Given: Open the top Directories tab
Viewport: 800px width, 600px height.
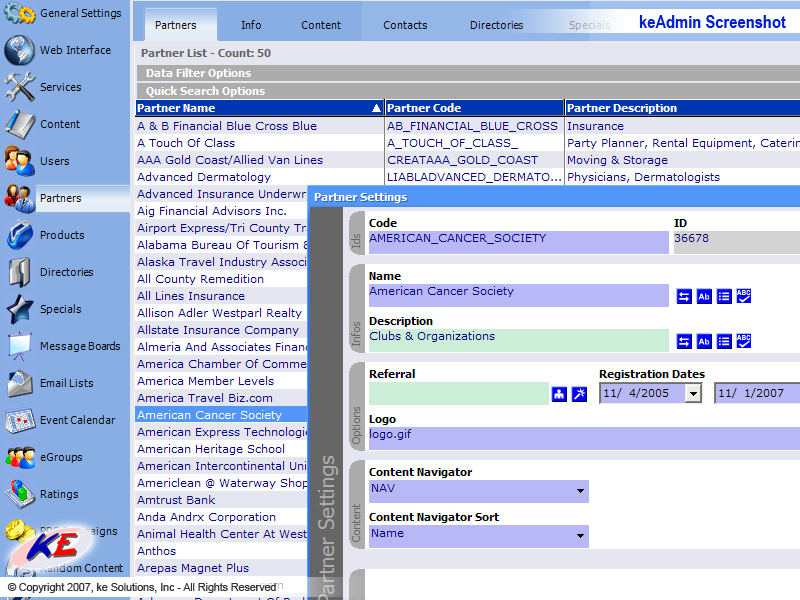Looking at the screenshot, I should tap(496, 25).
